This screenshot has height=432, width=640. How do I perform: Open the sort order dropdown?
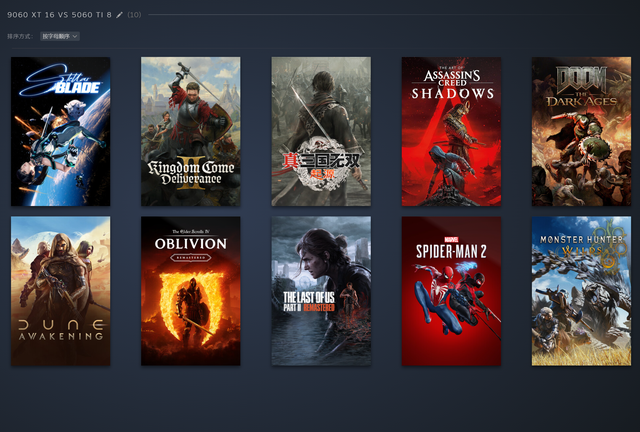[x=60, y=36]
